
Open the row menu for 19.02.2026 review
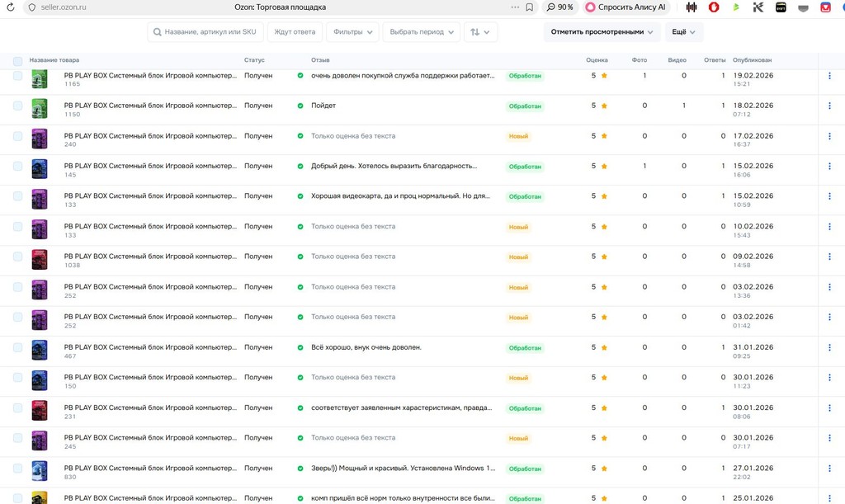[829, 76]
